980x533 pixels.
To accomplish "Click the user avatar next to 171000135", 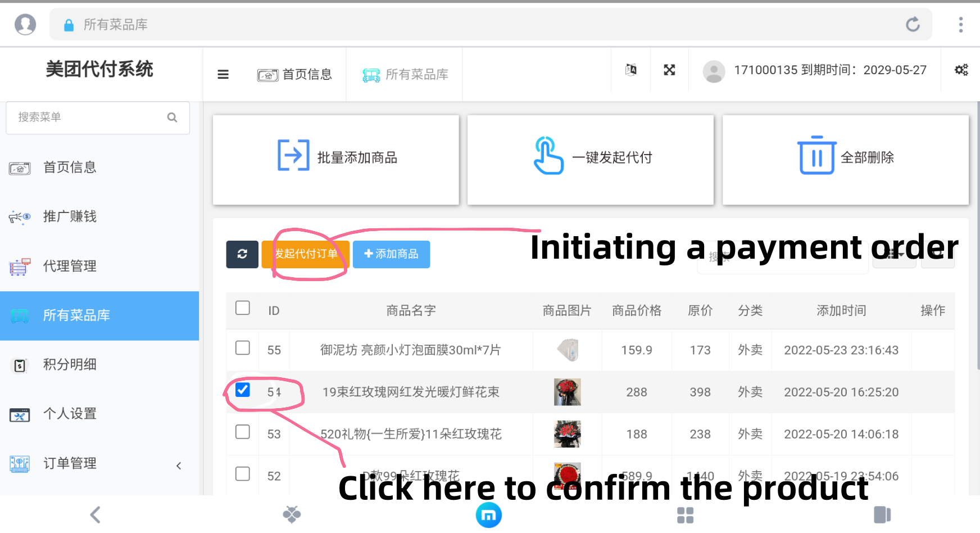I will coord(714,71).
